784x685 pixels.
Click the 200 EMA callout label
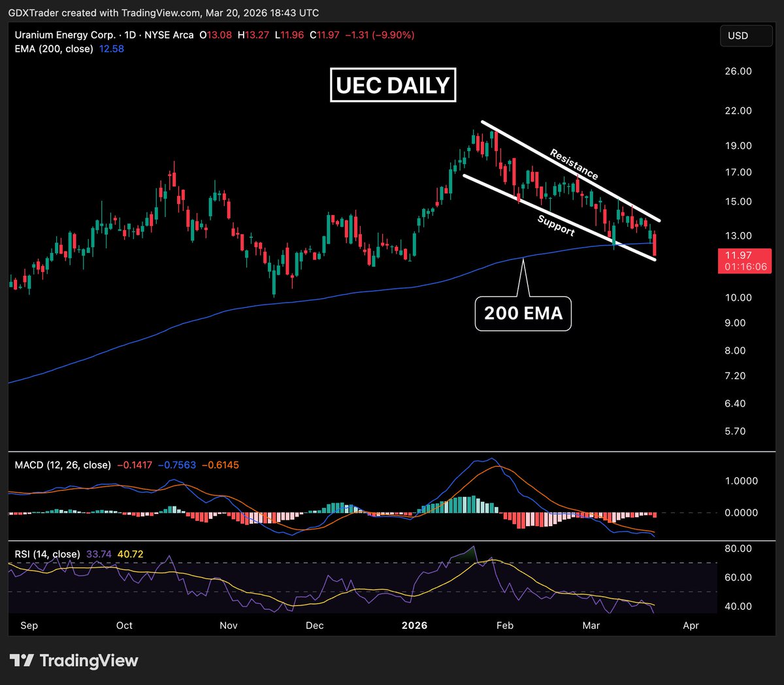(523, 313)
